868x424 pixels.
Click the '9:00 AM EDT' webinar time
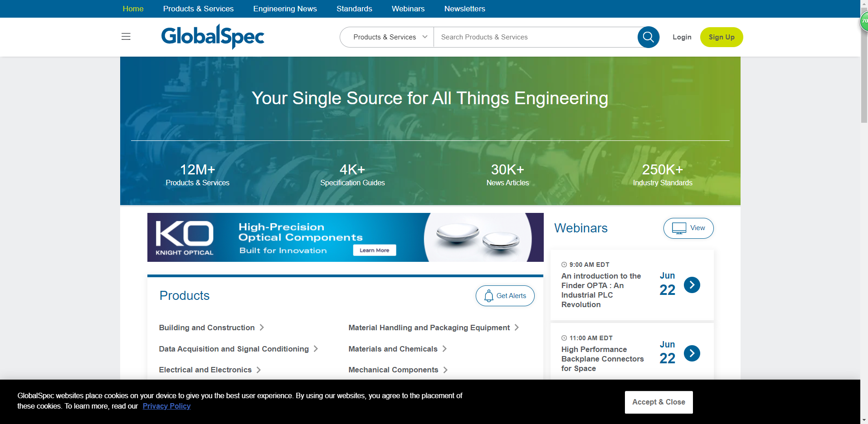point(589,265)
